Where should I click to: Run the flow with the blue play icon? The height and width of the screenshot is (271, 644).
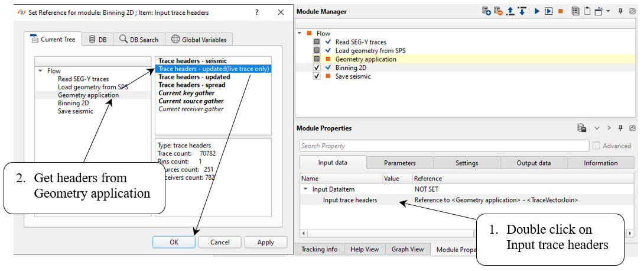coord(537,11)
